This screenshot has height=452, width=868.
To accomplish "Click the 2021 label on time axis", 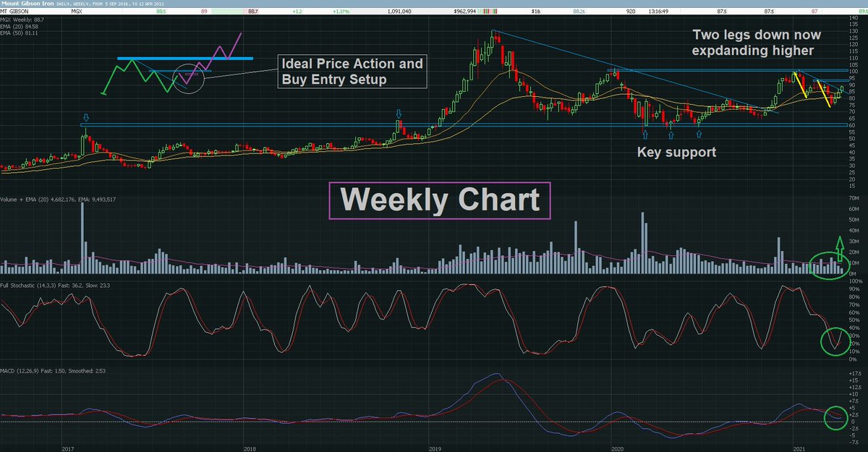I will point(799,448).
